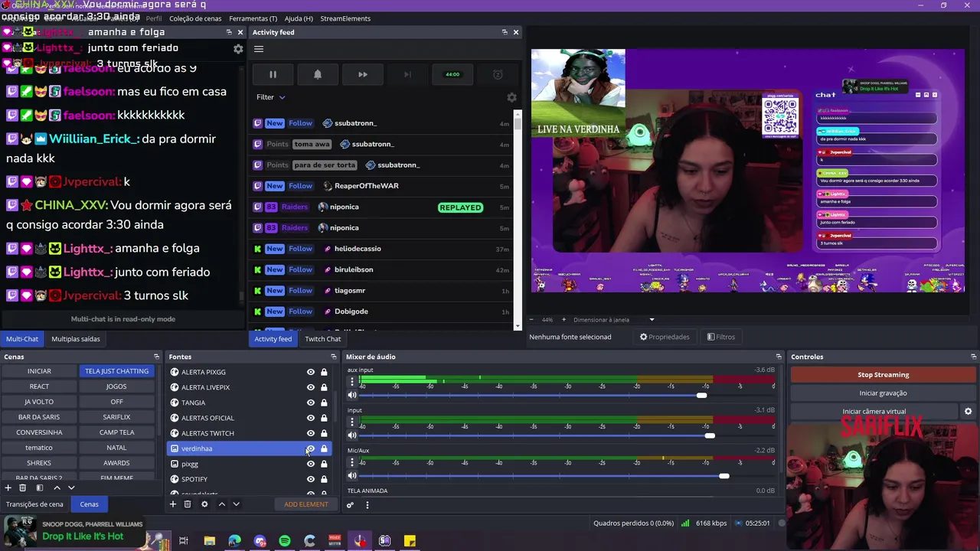980x551 pixels.
Task: Toggle visibility of ALERTA LIVEPIX source
Action: coord(310,387)
